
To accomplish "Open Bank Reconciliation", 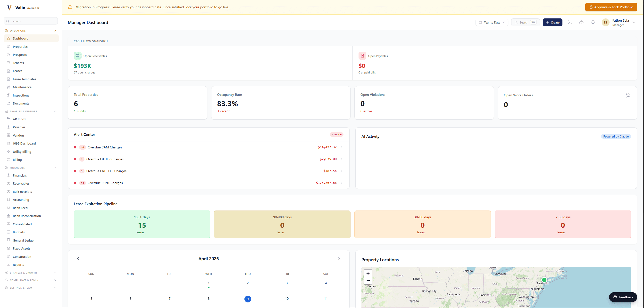I will point(27,216).
